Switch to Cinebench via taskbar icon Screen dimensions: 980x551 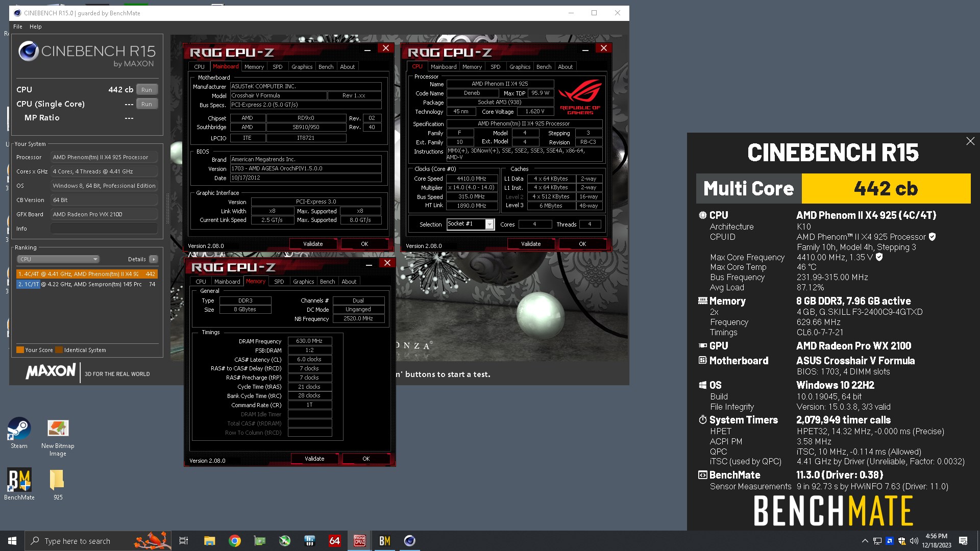coord(409,541)
